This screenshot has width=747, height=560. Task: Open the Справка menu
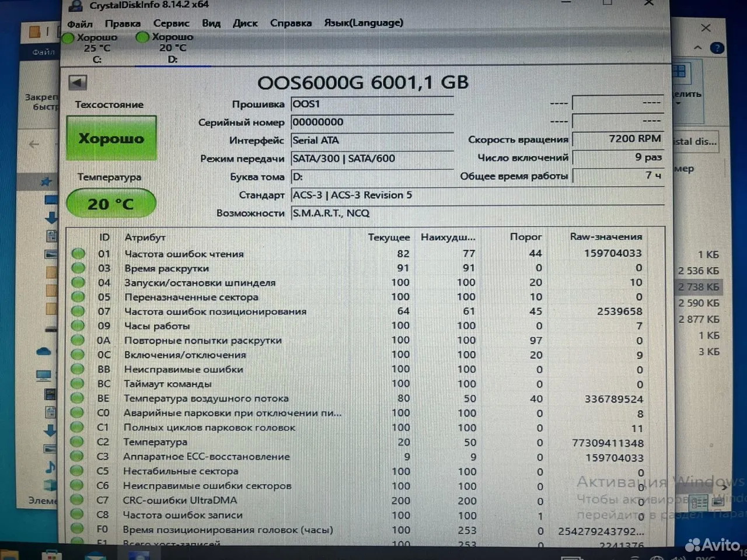pyautogui.click(x=291, y=23)
